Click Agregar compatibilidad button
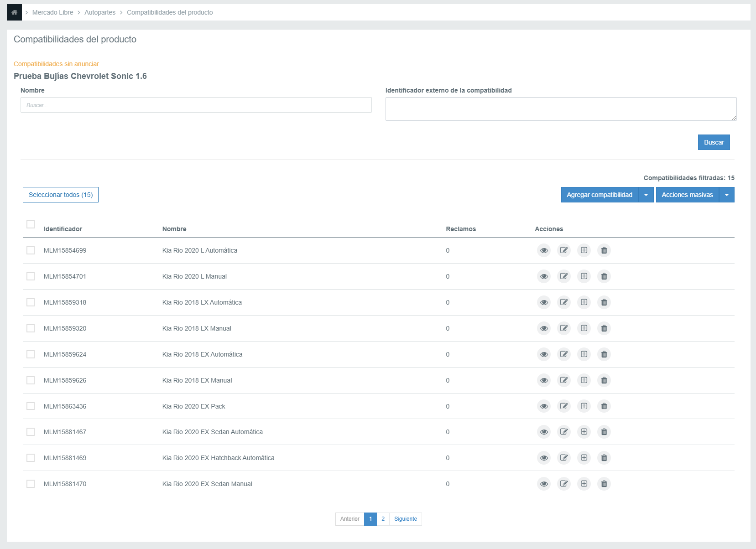 click(x=600, y=195)
